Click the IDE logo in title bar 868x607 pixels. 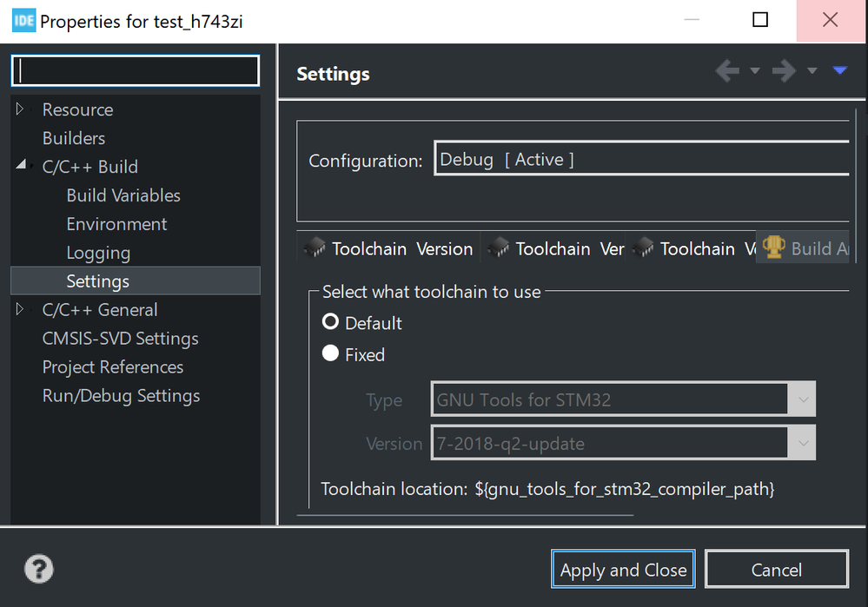coord(23,21)
